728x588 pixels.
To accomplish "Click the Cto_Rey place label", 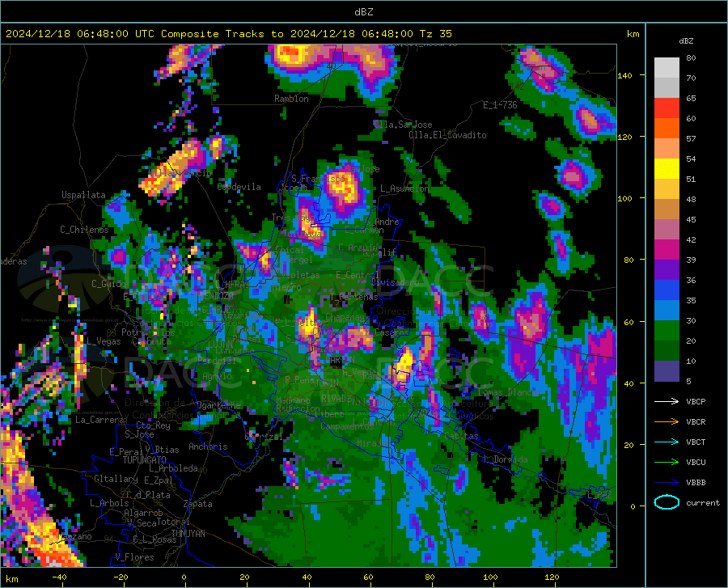I will 153,425.
